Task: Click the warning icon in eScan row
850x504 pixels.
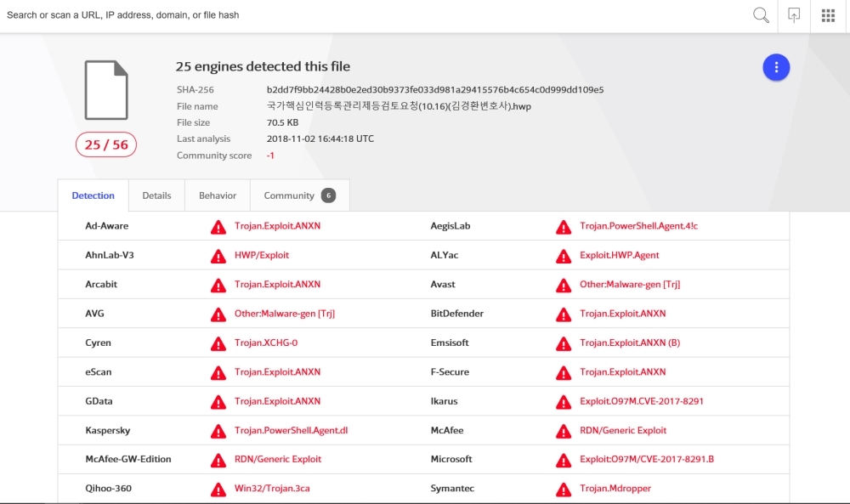Action: click(218, 373)
